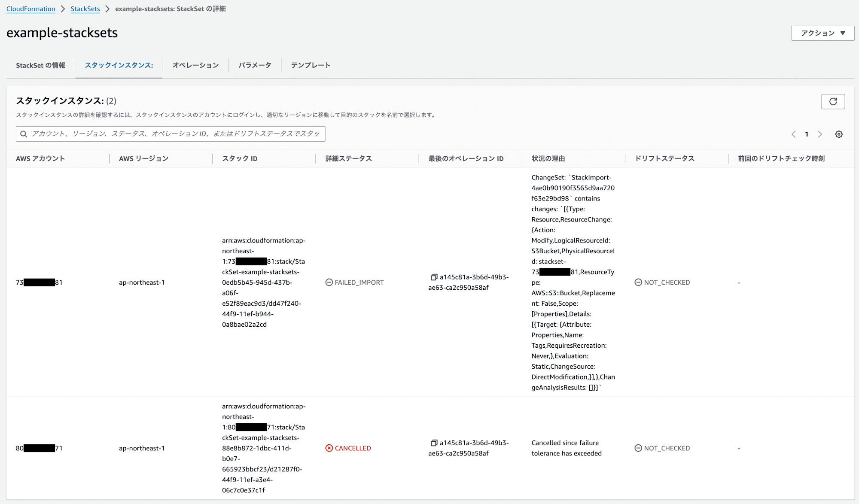Go to previous page arrow
Viewport: 859px width, 504px height.
pyautogui.click(x=793, y=134)
